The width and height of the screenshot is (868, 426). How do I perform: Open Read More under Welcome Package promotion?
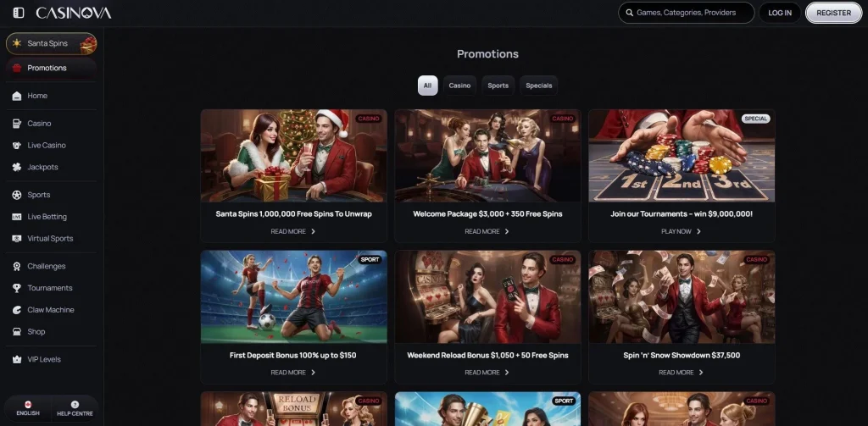click(x=487, y=231)
